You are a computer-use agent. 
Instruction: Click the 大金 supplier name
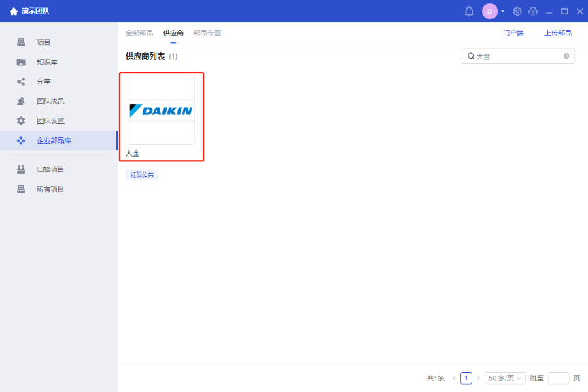pos(133,153)
